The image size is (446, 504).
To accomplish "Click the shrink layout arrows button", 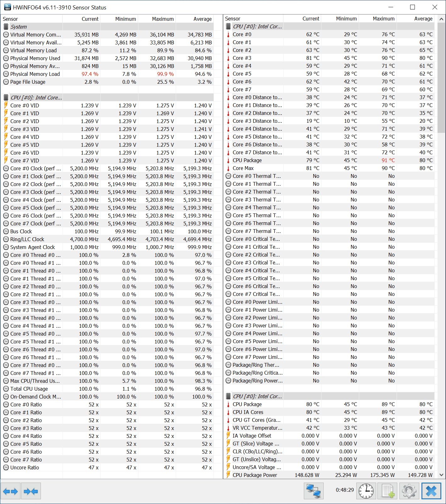I will [x=31, y=491].
